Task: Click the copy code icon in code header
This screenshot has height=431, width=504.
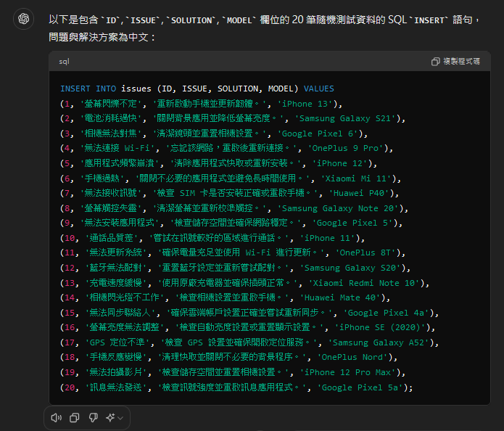Action: tap(435, 62)
